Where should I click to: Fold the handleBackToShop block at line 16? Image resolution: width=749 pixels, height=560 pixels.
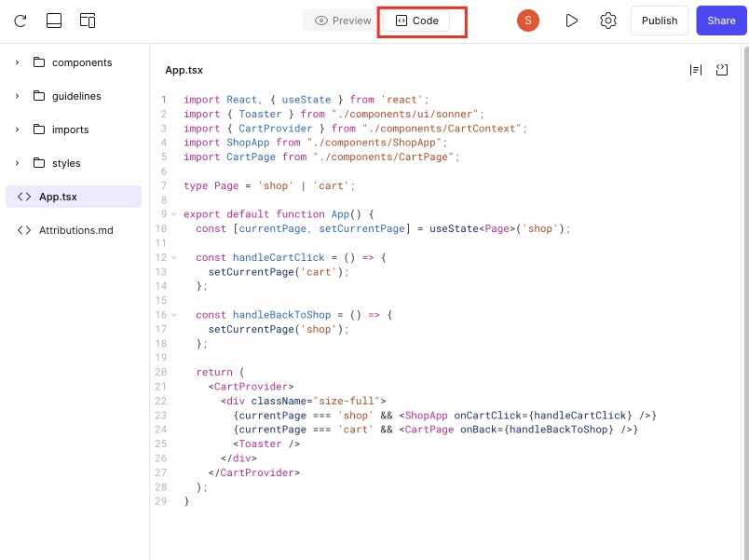point(173,315)
